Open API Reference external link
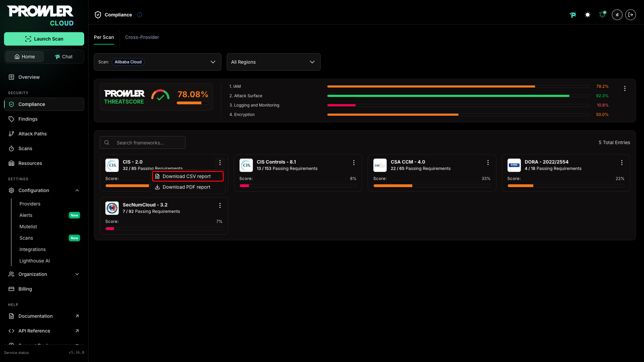The height and width of the screenshot is (362, 644). 44,331
